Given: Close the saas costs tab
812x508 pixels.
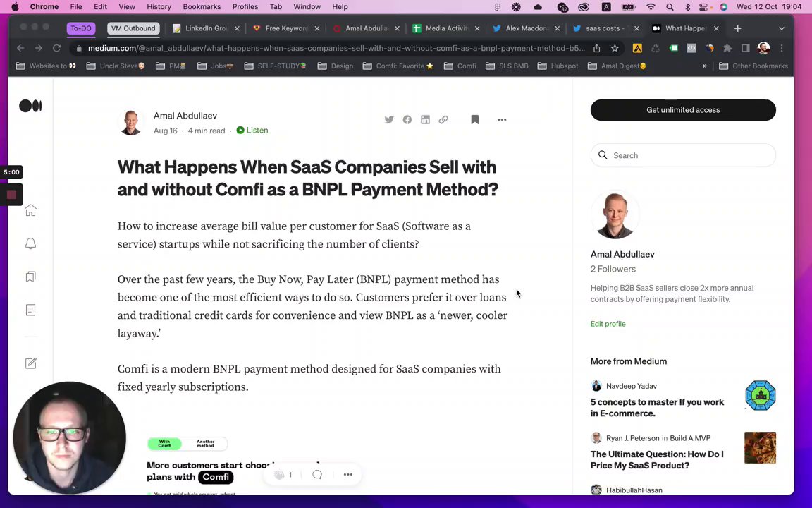Looking at the screenshot, I should (x=636, y=28).
